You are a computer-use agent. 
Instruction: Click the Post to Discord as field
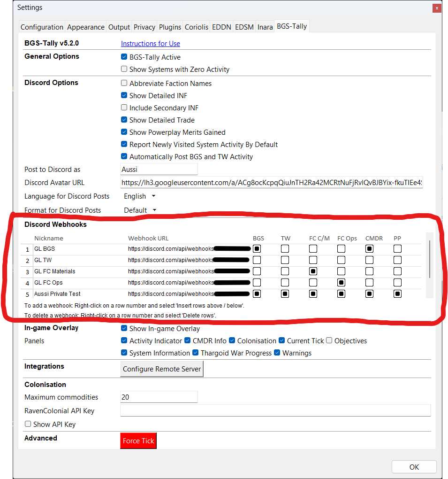[159, 169]
